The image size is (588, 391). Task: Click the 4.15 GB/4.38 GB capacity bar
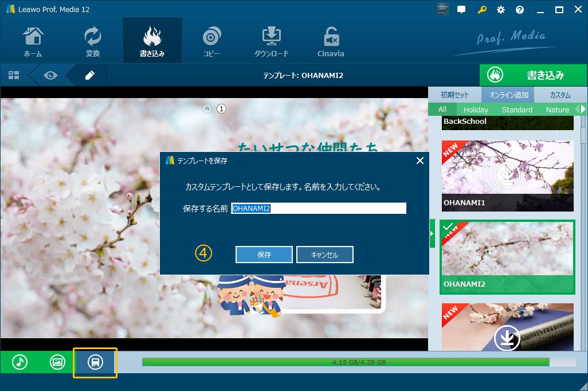point(359,362)
